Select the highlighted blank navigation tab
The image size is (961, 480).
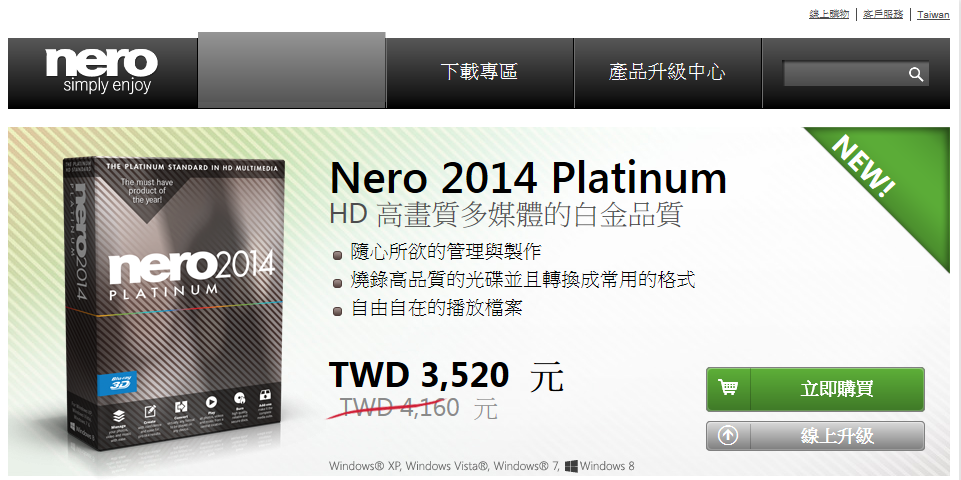[x=292, y=70]
